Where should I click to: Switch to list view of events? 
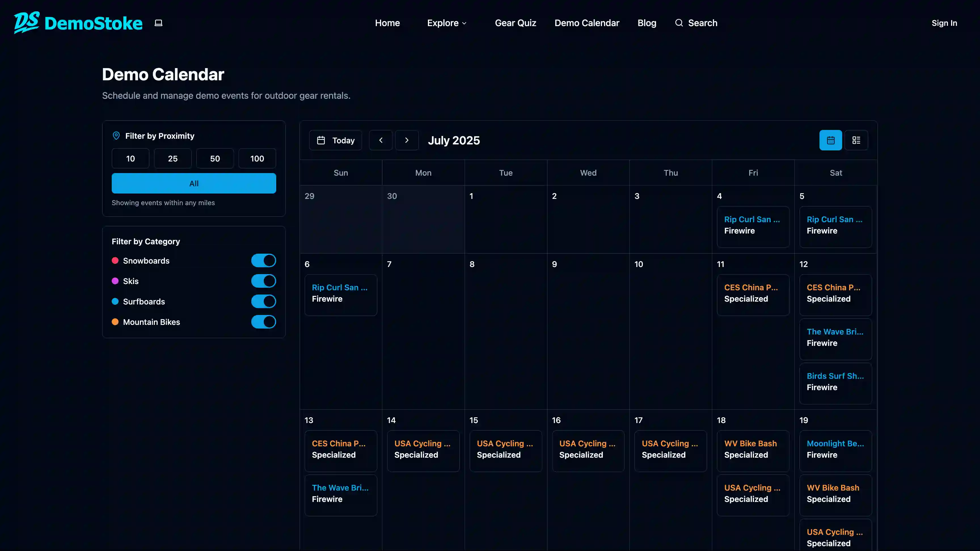click(x=857, y=140)
